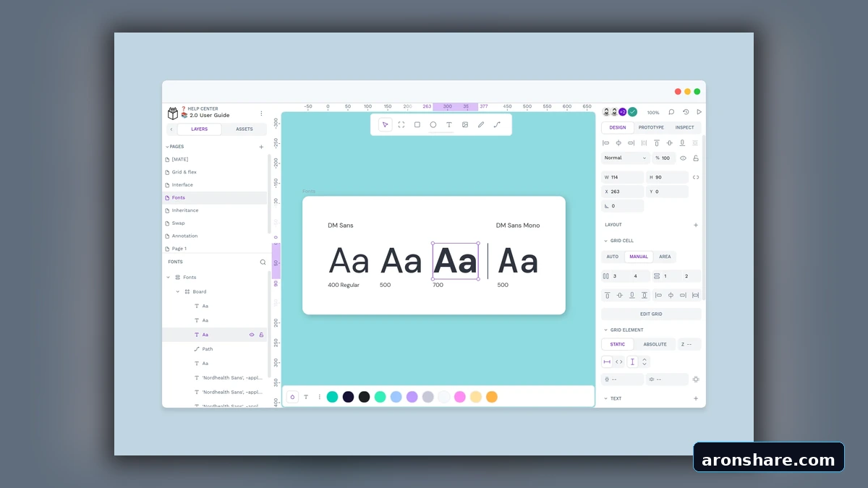Select the Image insert tool
This screenshot has height=488, width=868.
coord(465,124)
